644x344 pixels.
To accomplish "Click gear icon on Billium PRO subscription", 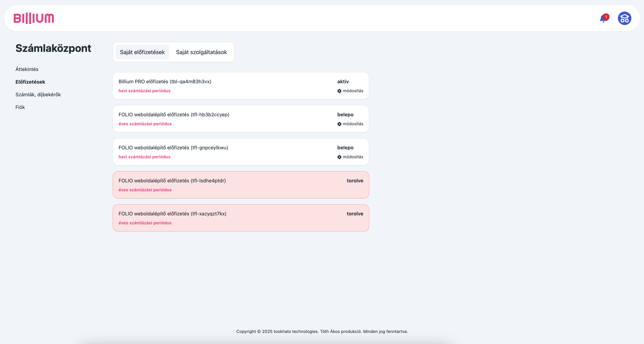I will click(x=339, y=91).
